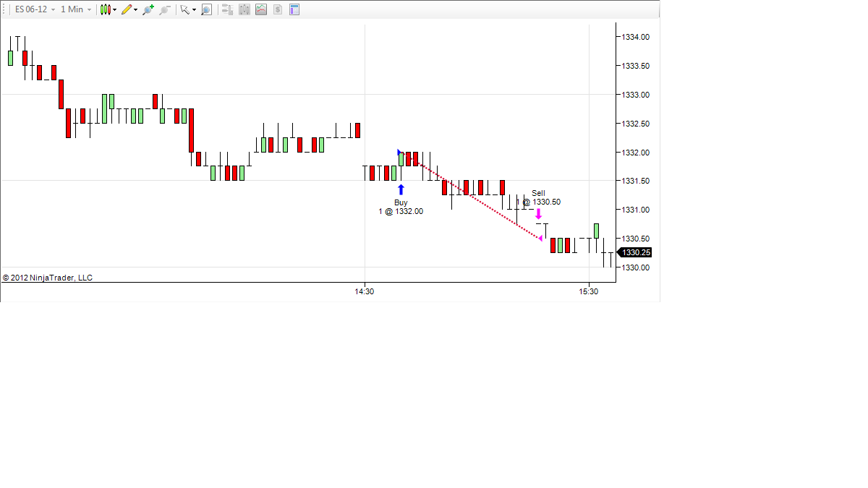The height and width of the screenshot is (488, 868).
Task: Click the current price marker 1330.25
Action: [634, 252]
